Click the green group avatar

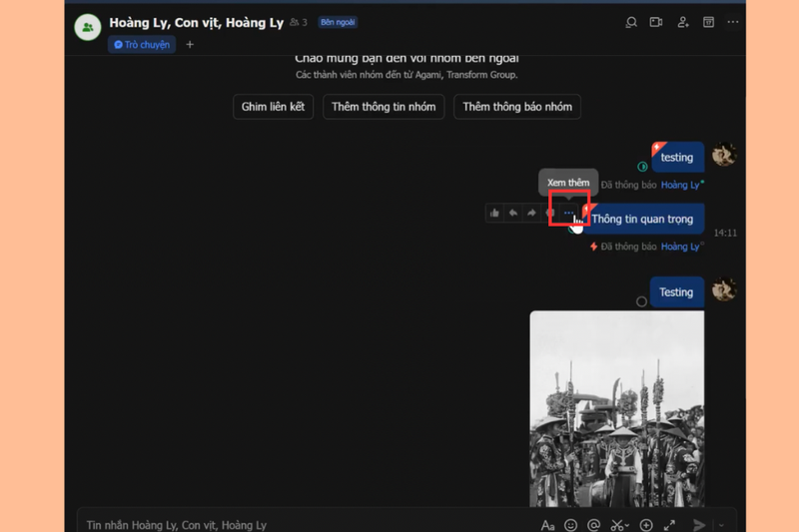pyautogui.click(x=88, y=27)
